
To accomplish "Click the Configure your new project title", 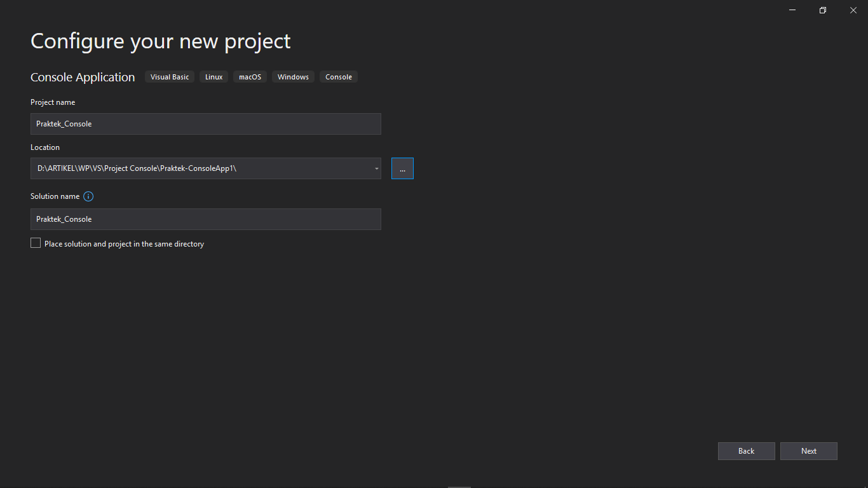I will pos(161,41).
